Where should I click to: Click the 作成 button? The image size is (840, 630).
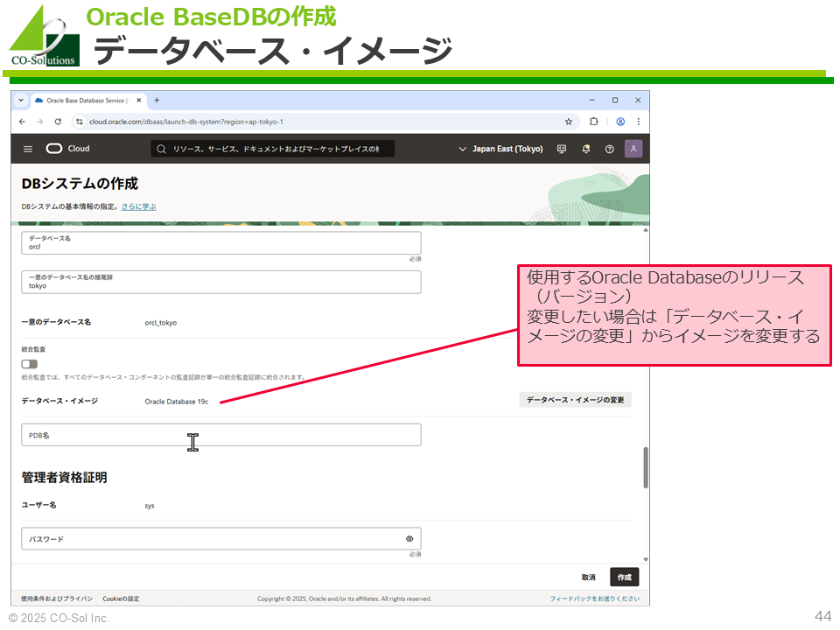point(625,577)
